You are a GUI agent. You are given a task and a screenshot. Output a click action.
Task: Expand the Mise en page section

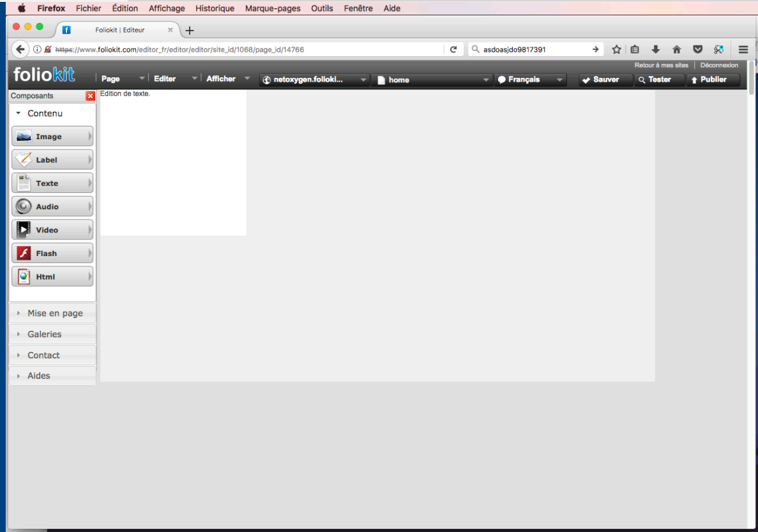pyautogui.click(x=54, y=314)
